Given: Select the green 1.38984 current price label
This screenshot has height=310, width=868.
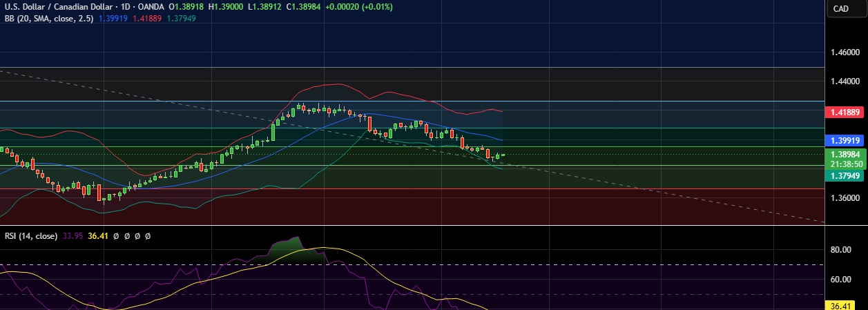Looking at the screenshot, I should [x=847, y=154].
